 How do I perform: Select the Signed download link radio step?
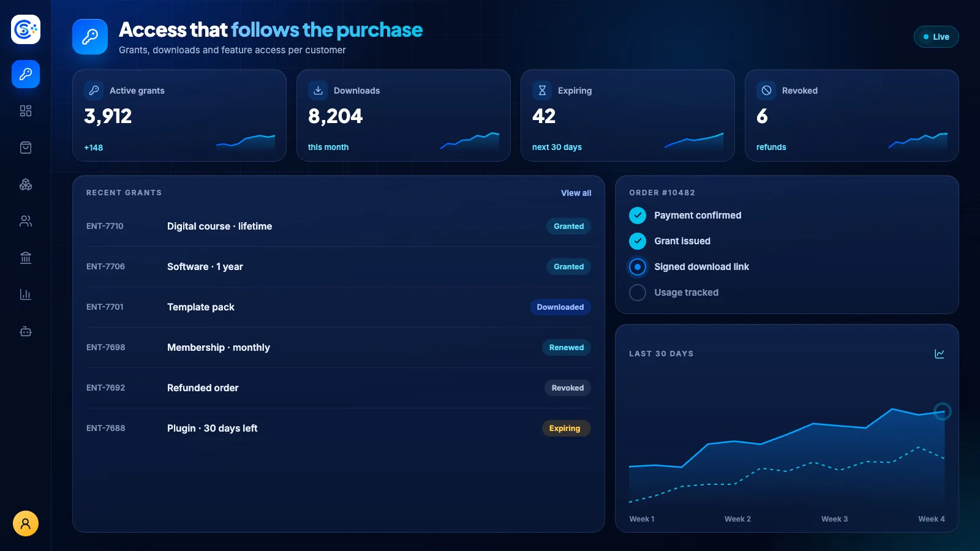click(x=638, y=267)
